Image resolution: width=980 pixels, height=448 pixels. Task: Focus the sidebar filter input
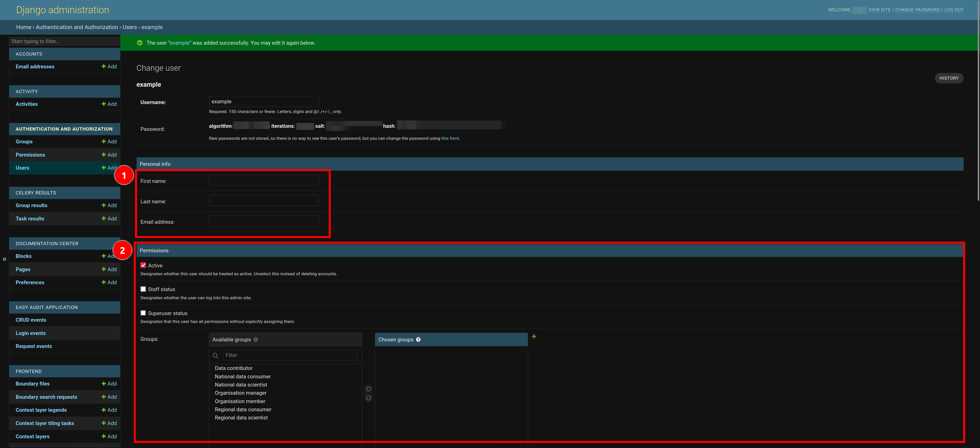tap(65, 41)
